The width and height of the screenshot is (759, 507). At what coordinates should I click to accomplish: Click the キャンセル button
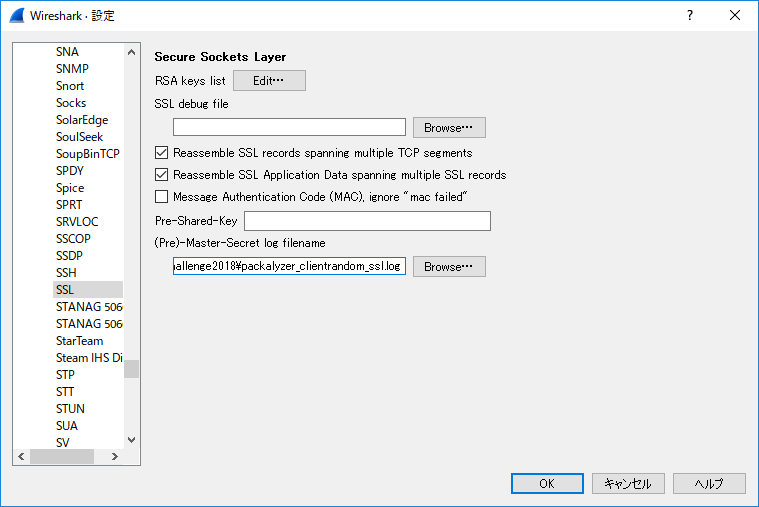[628, 483]
